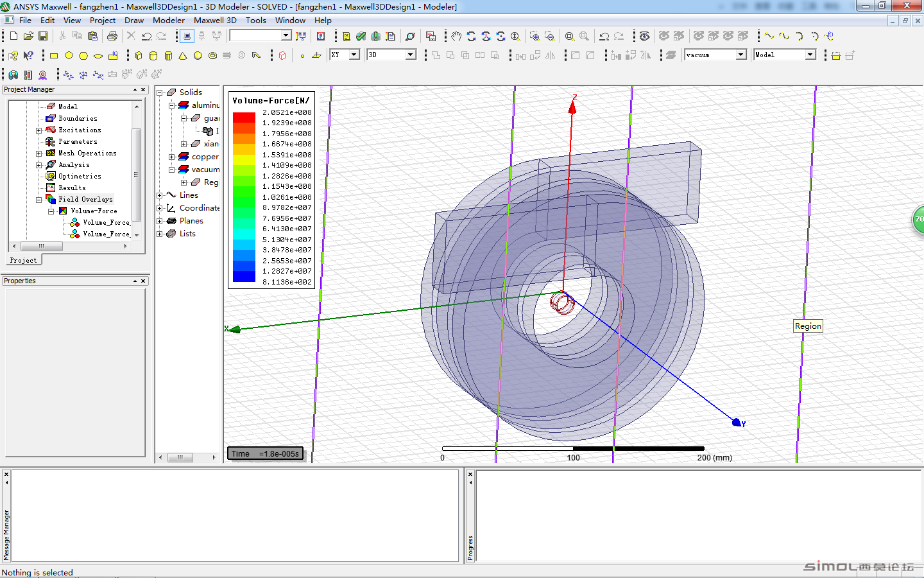Click the Project Manager horizontal scrollbar
Image resolution: width=924 pixels, height=578 pixels.
click(42, 246)
